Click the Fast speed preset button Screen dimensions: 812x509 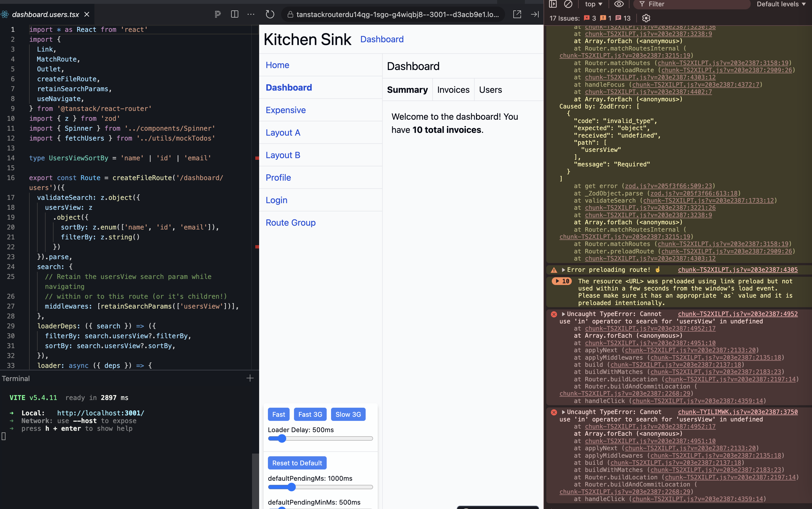pyautogui.click(x=278, y=414)
